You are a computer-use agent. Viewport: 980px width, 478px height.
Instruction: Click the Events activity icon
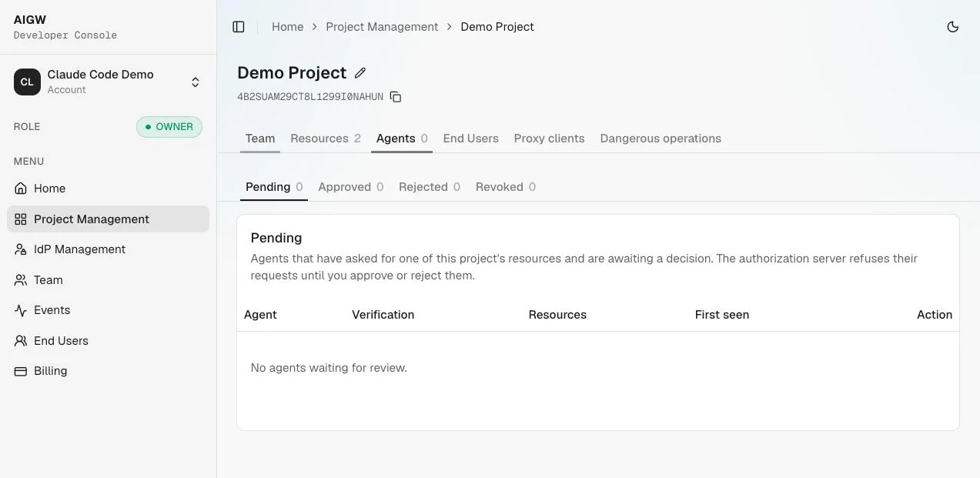[21, 310]
